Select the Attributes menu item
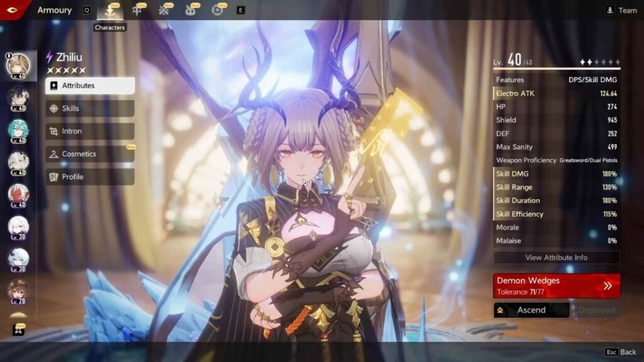Screen dimensions: 644x362 click(90, 85)
